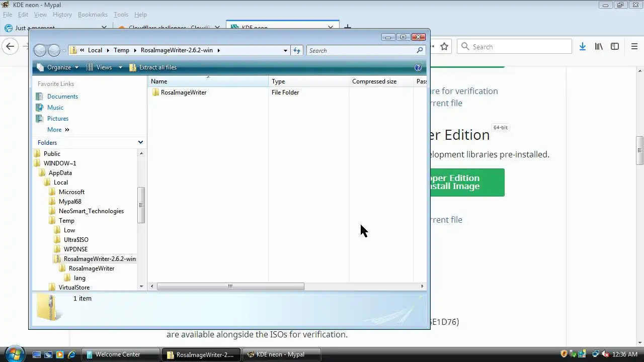The image size is (644, 362).
Task: Click the Mypal Search box
Action: pos(514,47)
